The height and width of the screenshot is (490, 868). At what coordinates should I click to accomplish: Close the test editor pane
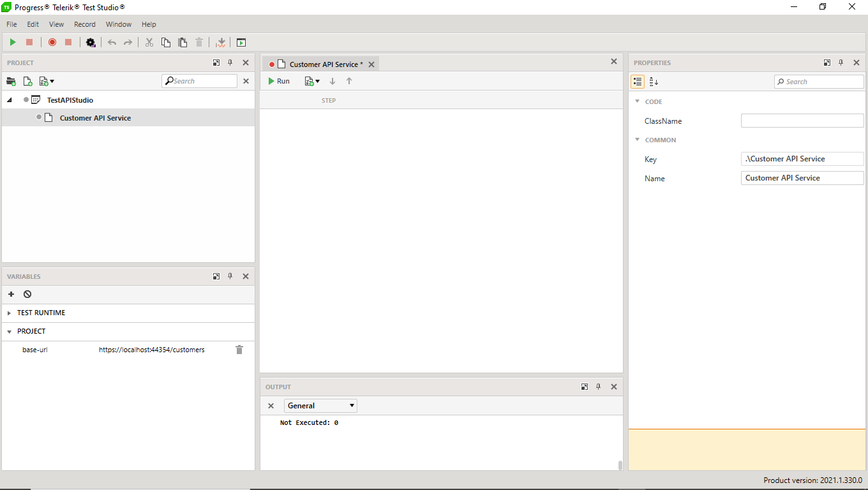pos(614,62)
